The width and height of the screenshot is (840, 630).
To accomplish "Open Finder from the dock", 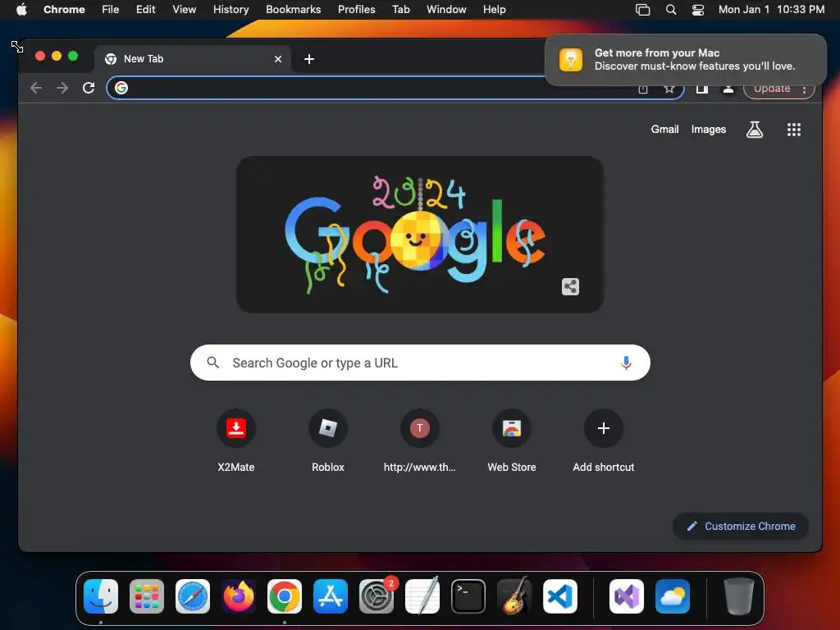I will 101,596.
